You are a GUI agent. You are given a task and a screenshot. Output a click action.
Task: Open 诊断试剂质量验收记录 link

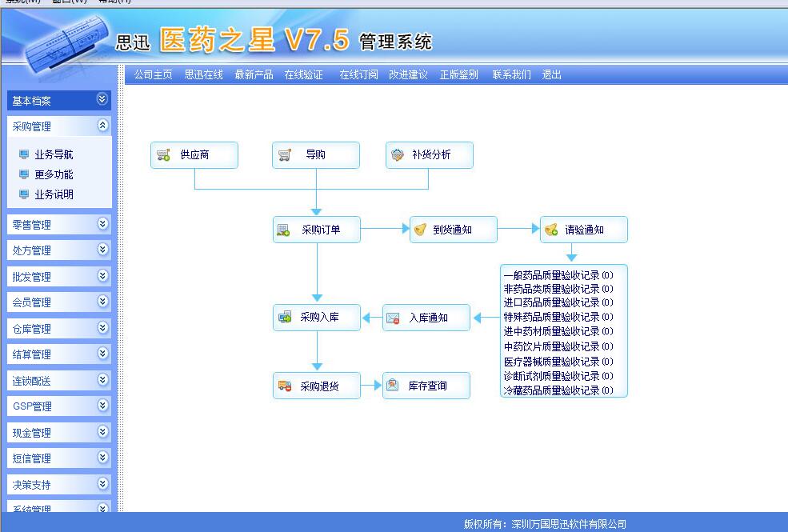[558, 376]
